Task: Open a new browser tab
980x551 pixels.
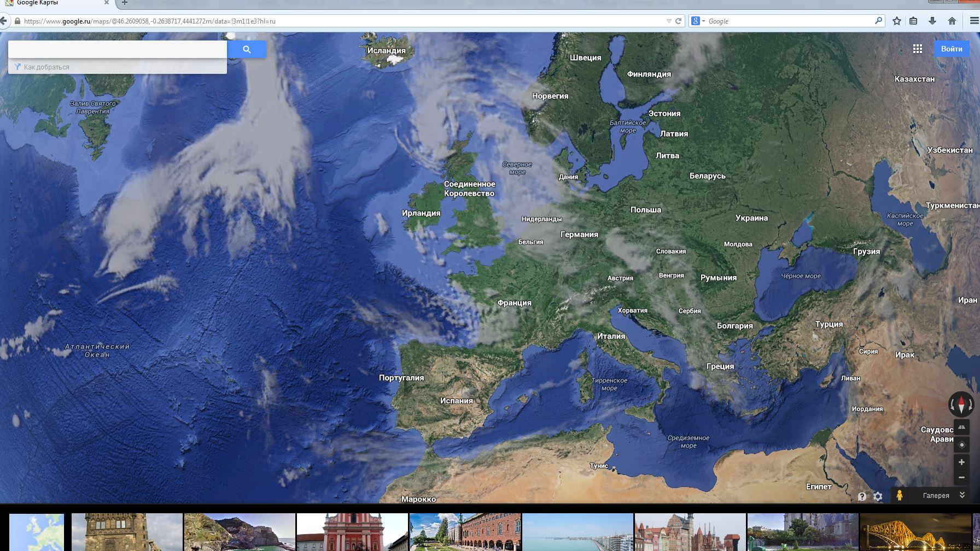Action: [x=125, y=3]
